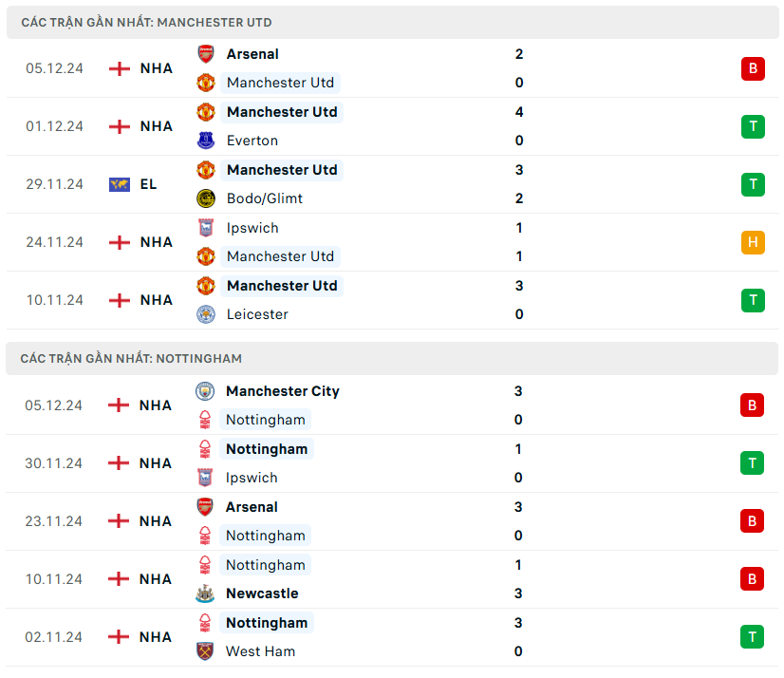Click the Bodo/Glimt team logo

coord(205,198)
